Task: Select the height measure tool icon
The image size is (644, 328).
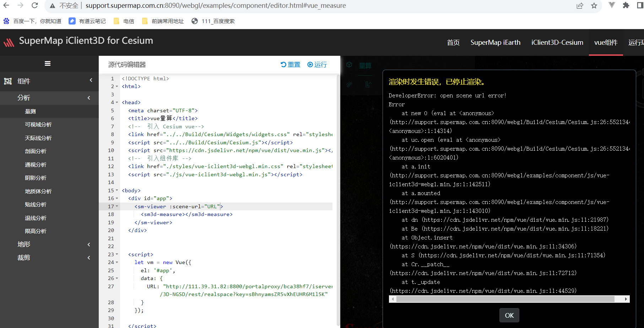Action: 368,84
